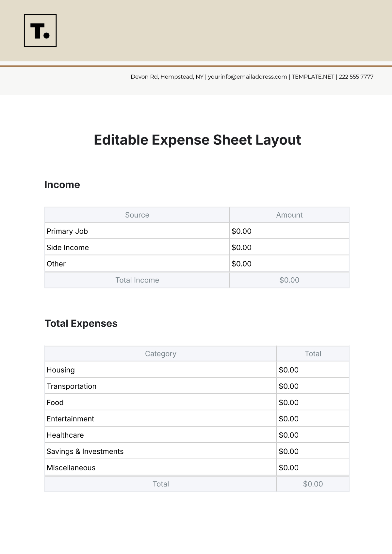Image resolution: width=392 pixels, height=554 pixels.
Task: Select the Editable Expense Sheet Layout title
Action: (x=197, y=140)
